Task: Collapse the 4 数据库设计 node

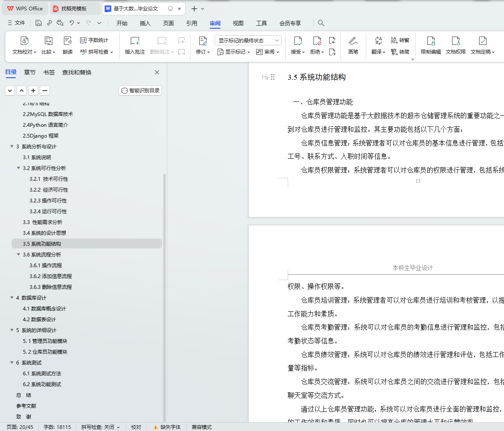Action: pyautogui.click(x=12, y=298)
